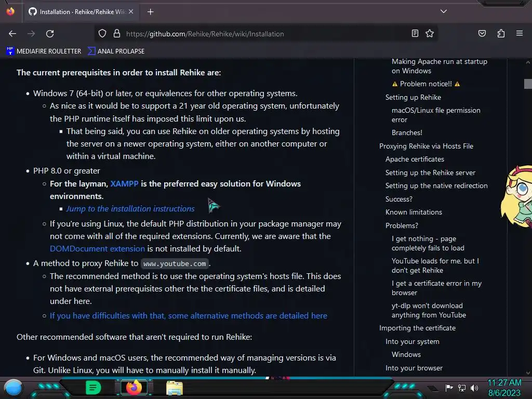The height and width of the screenshot is (399, 532).
Task: Jump to the installation instructions link
Action: [130, 209]
